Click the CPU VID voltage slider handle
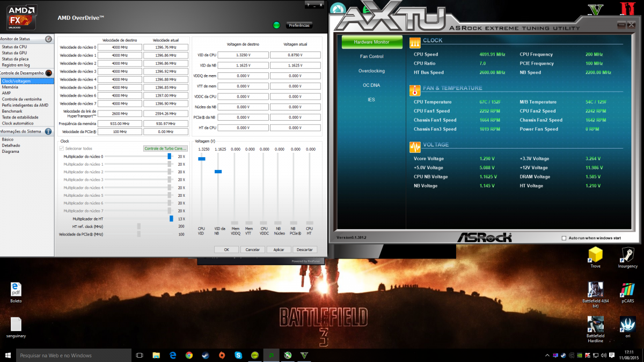The height and width of the screenshot is (362, 644). 202,159
